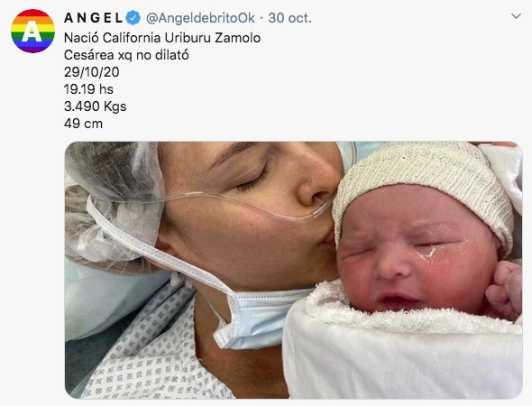Click the 'Cesárea xq no dilató' text line
Image resolution: width=532 pixels, height=406 pixels.
pyautogui.click(x=126, y=55)
